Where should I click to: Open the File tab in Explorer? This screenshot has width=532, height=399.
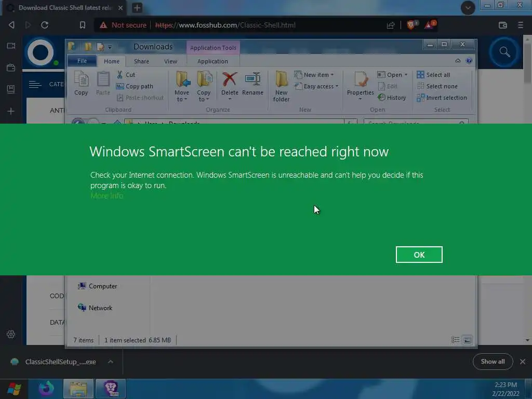pyautogui.click(x=82, y=61)
